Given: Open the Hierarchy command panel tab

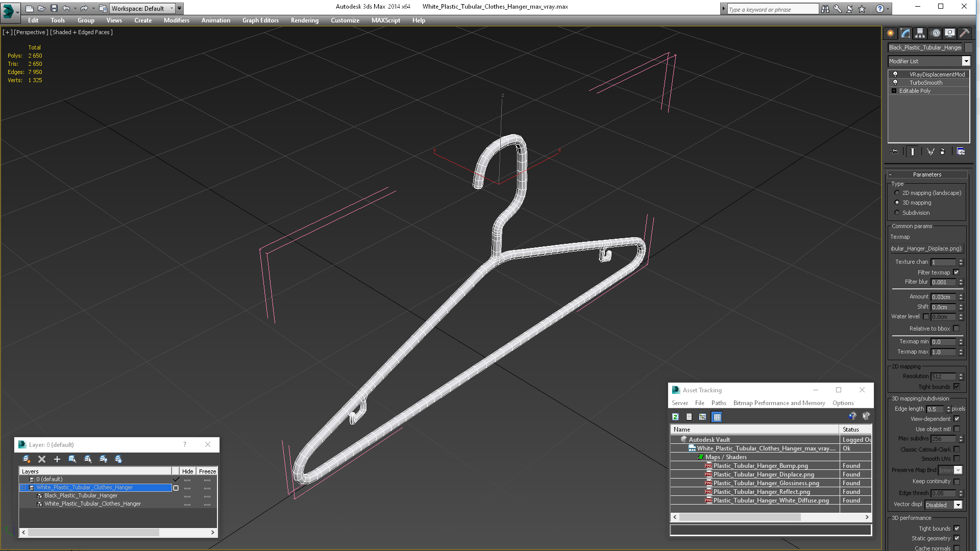Looking at the screenshot, I should (x=920, y=33).
